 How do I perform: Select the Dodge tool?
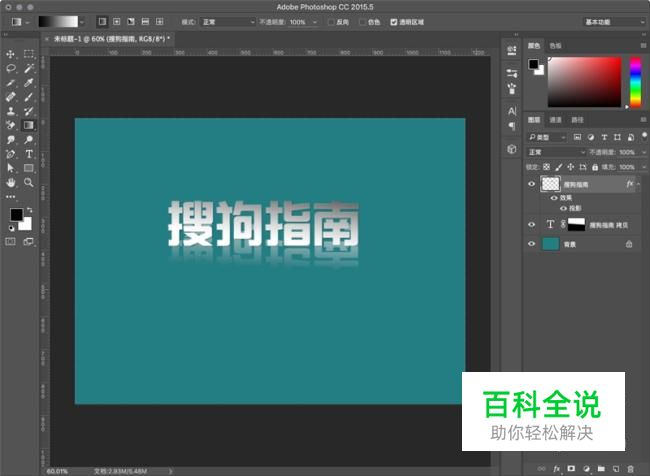(x=29, y=140)
